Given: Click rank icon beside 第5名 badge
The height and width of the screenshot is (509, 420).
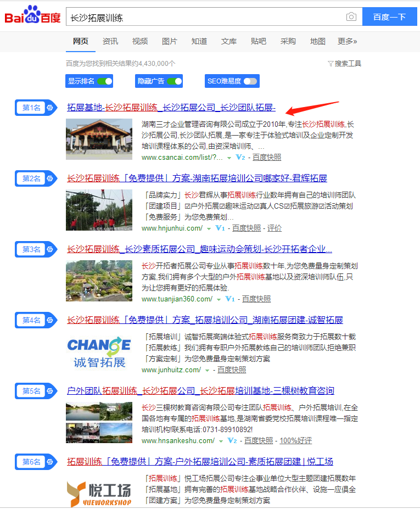Looking at the screenshot, I should (50, 391).
